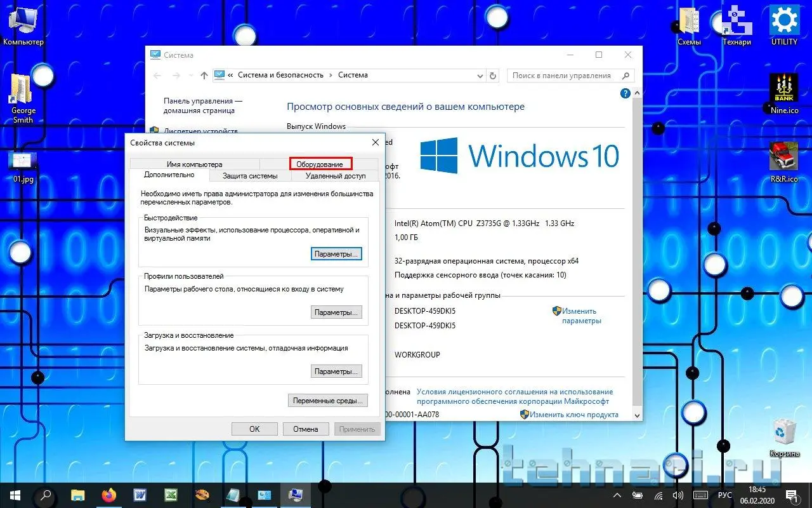Refresh the Control Panel address bar
This screenshot has height=508, width=812.
click(x=493, y=76)
